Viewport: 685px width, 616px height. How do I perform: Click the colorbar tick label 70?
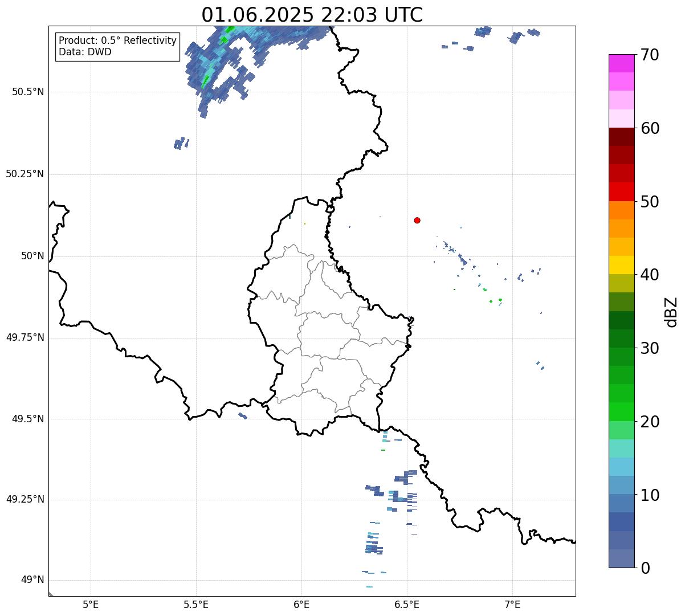(x=650, y=55)
